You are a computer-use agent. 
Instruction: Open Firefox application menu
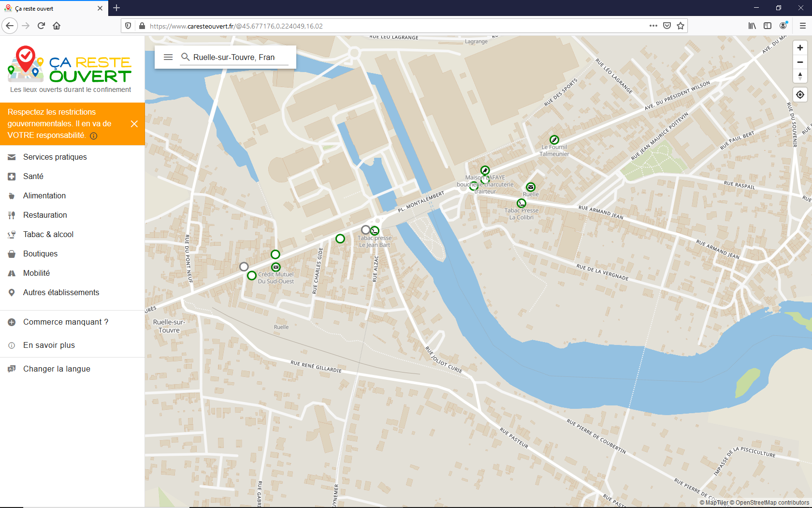802,26
